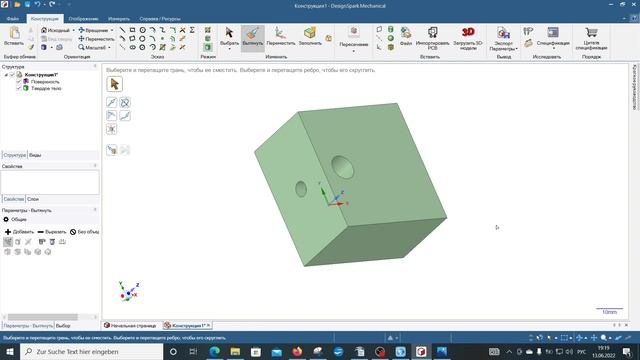Click the Переместить button in Ориентация group
The width and height of the screenshot is (640, 360).
(x=96, y=39)
